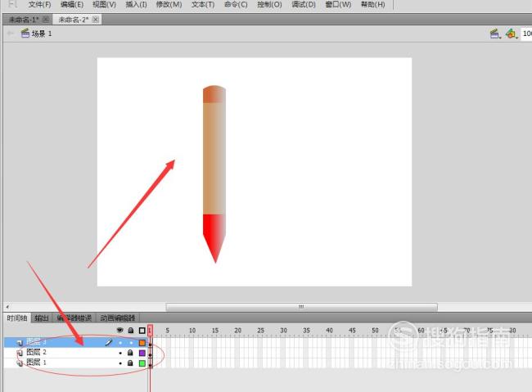This screenshot has height=392, width=532.
Task: Close the 未命名-2* document tab
Action: click(96, 20)
